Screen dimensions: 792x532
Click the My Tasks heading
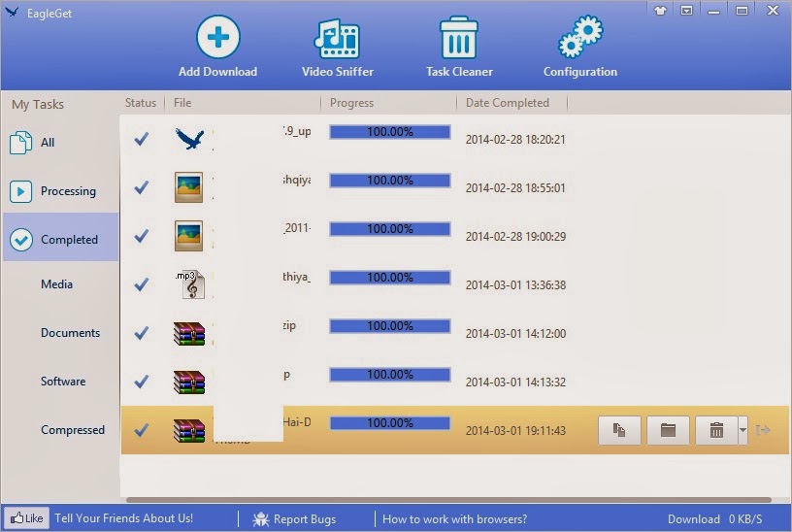click(x=38, y=105)
